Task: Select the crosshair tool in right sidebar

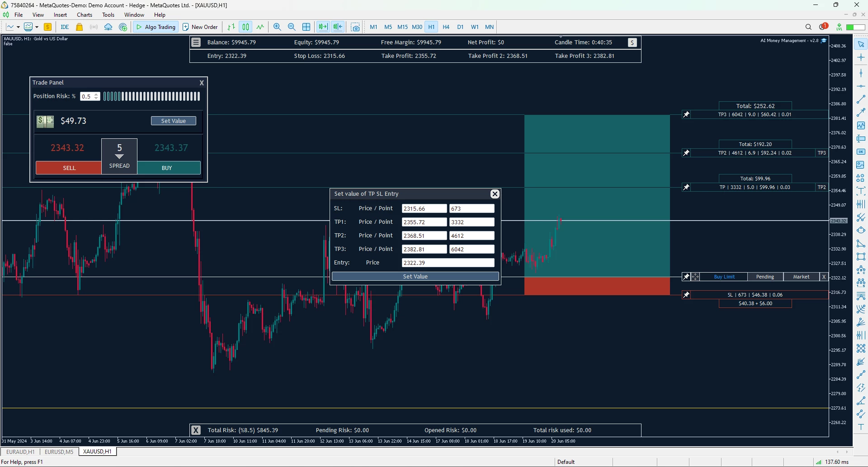Action: click(861, 57)
